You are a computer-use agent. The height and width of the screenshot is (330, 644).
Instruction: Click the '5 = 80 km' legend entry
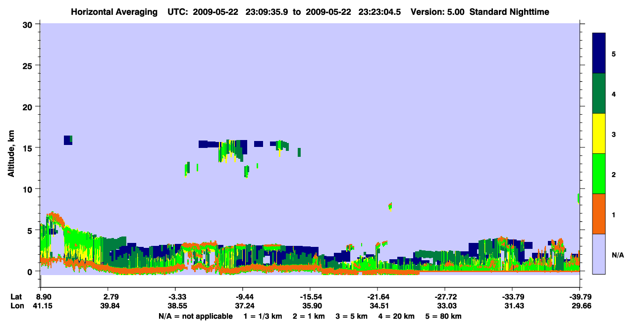[x=444, y=316]
